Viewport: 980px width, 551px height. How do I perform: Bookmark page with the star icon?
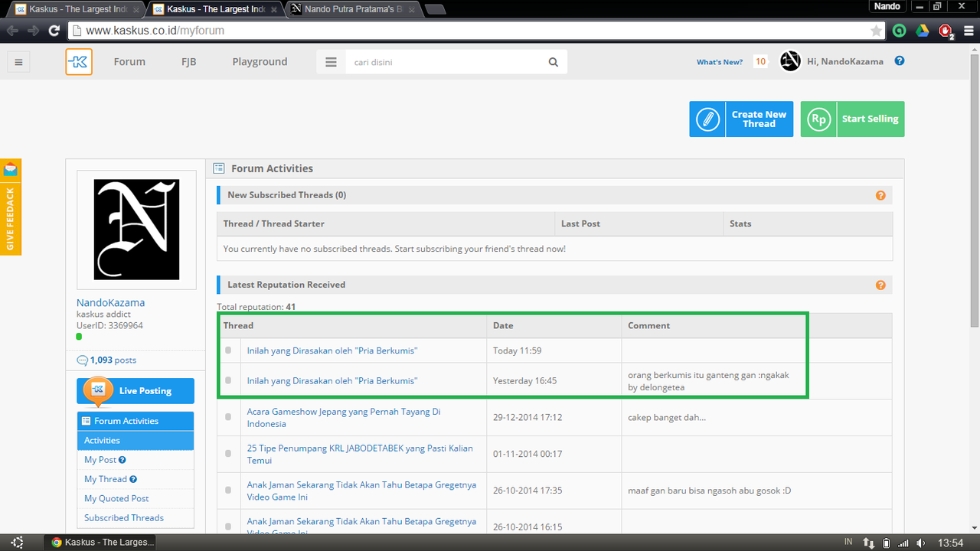pyautogui.click(x=876, y=31)
